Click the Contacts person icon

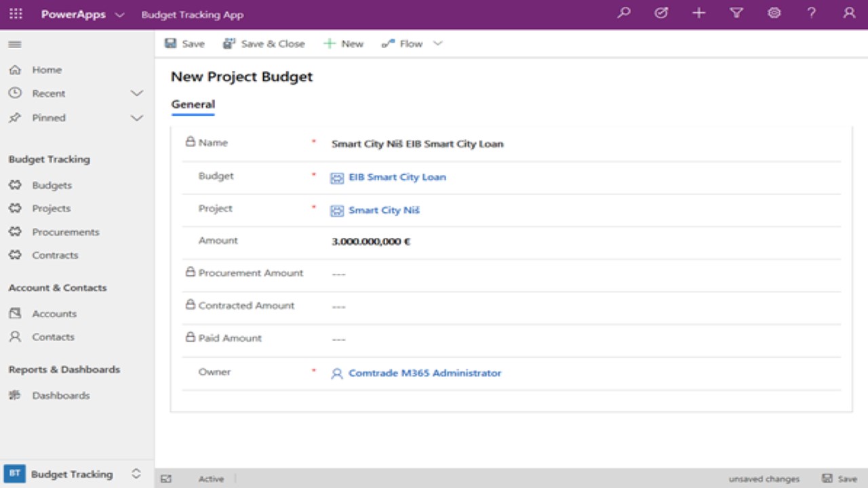[15, 337]
